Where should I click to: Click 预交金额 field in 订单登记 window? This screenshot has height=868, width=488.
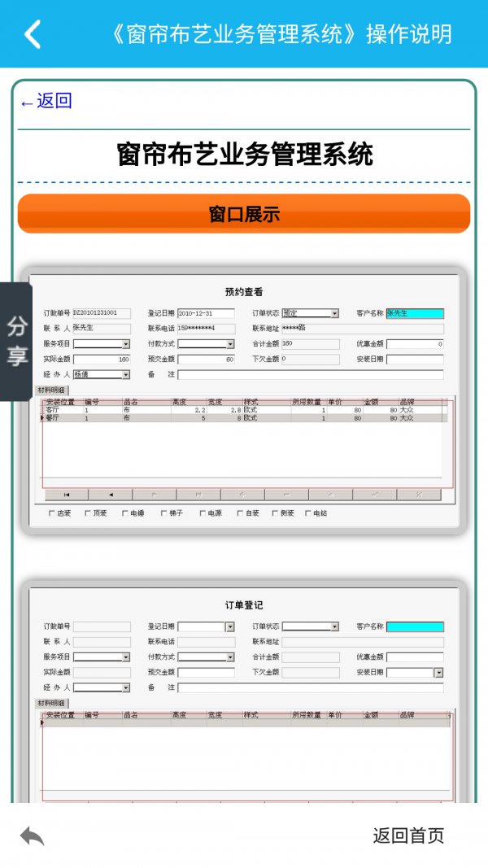[206, 673]
